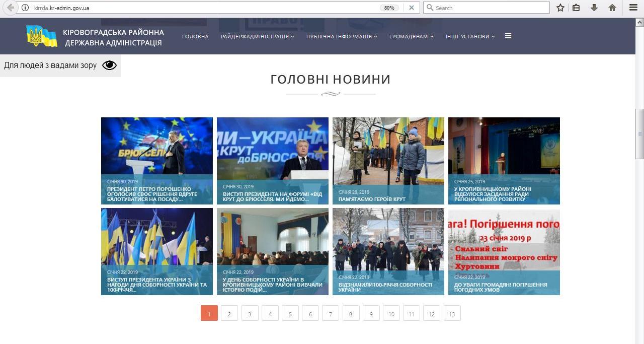Image resolution: width=644 pixels, height=344 pixels.
Task: Click inside the Search field
Action: pos(486,8)
